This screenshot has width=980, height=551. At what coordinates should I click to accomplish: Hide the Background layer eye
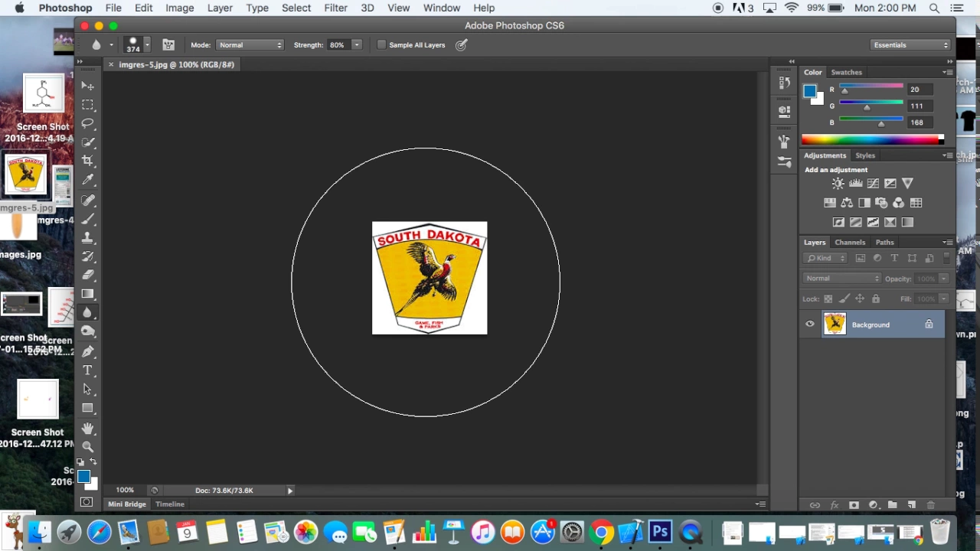[809, 324]
